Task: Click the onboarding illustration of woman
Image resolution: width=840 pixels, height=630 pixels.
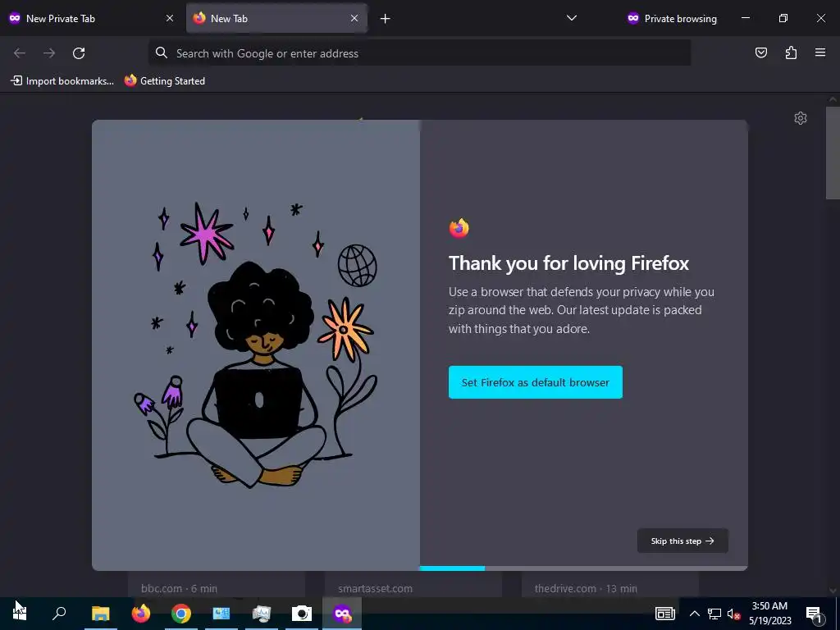Action: pyautogui.click(x=256, y=345)
